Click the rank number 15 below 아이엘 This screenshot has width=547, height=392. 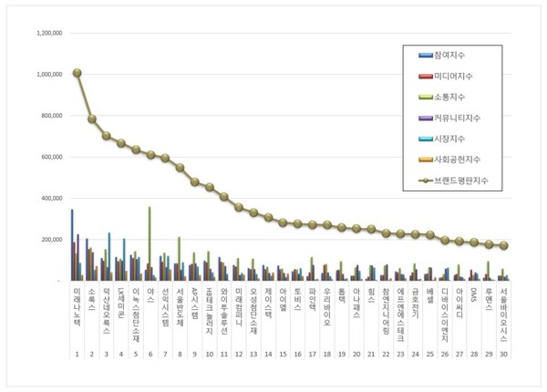(283, 353)
